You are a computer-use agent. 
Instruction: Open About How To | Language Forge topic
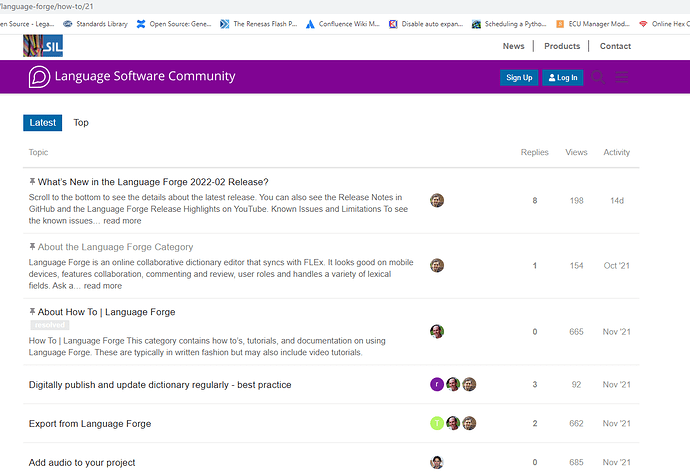[106, 312]
